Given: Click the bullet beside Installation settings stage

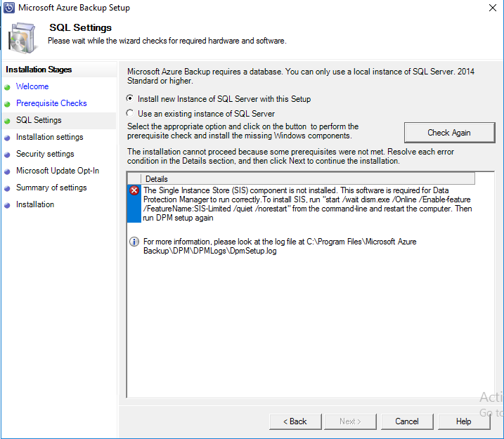Looking at the screenshot, I should pyautogui.click(x=8, y=138).
